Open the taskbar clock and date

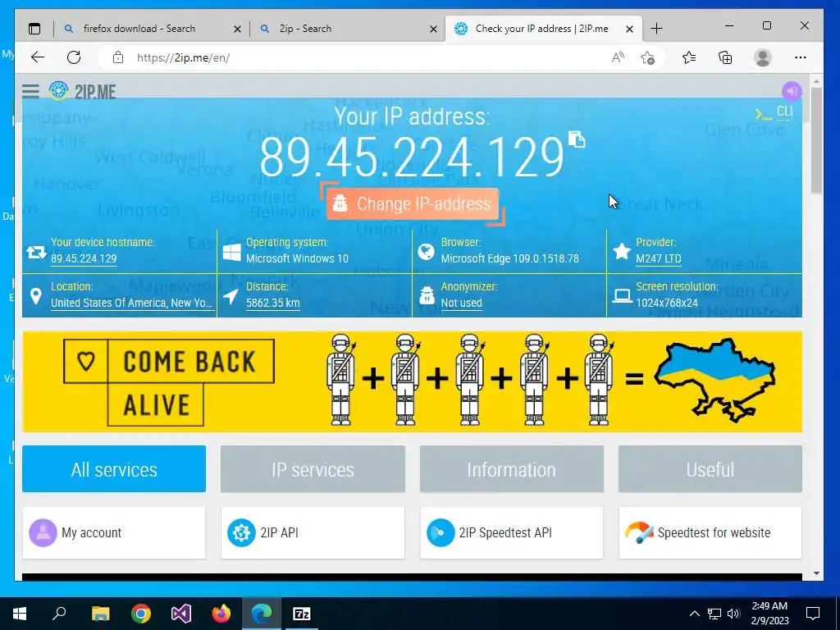click(769, 614)
